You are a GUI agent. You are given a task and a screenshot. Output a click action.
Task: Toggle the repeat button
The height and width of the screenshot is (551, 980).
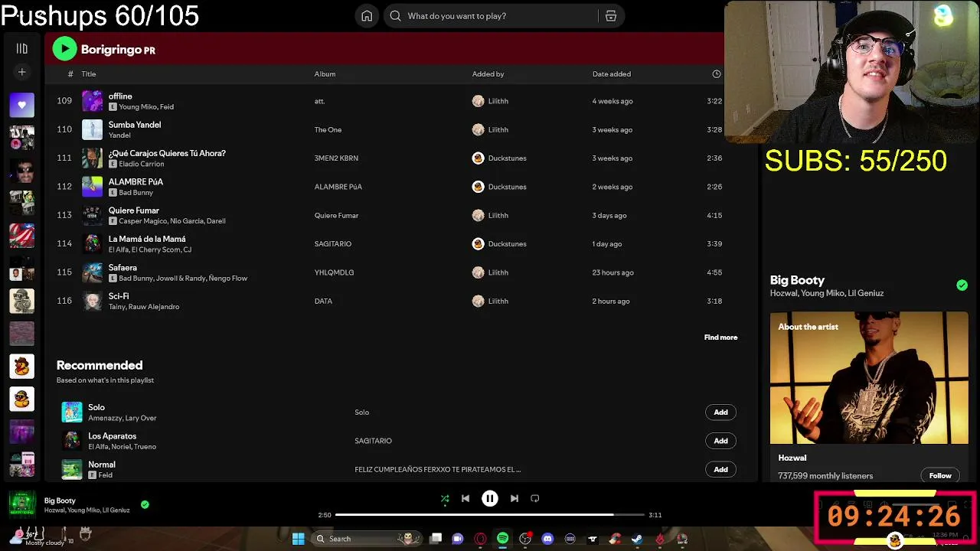(535, 498)
